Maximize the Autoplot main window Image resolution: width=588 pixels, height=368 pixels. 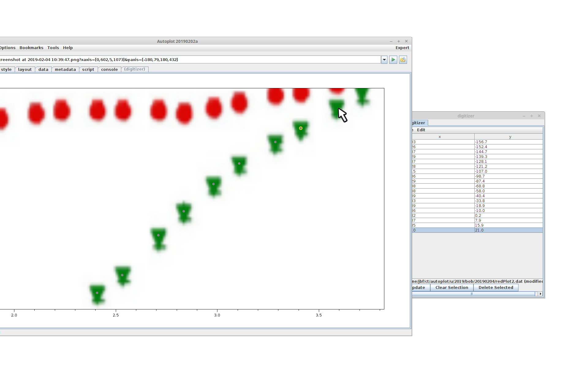[399, 41]
